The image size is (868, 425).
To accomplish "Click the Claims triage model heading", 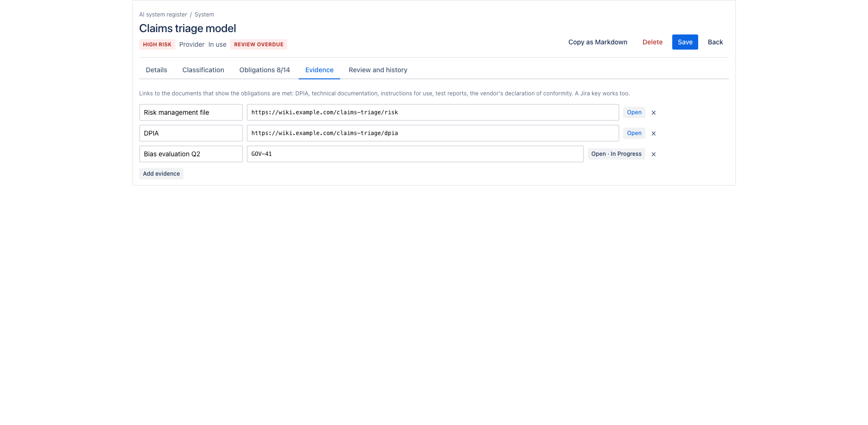I will pyautogui.click(x=187, y=28).
